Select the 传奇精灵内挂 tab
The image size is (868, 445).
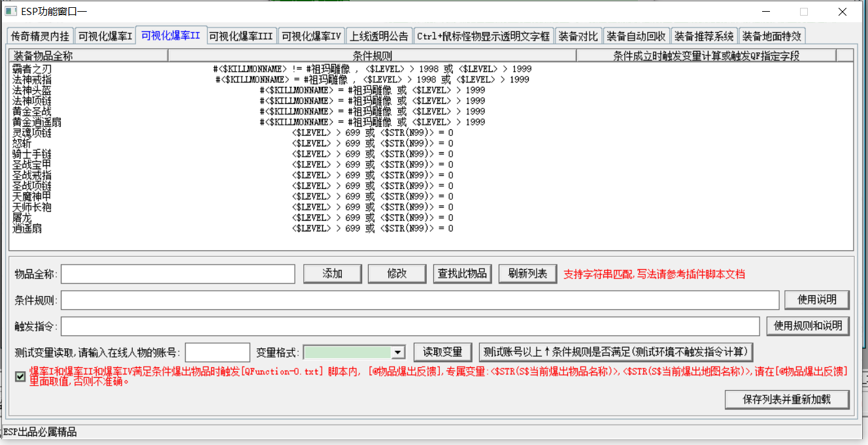(40, 36)
